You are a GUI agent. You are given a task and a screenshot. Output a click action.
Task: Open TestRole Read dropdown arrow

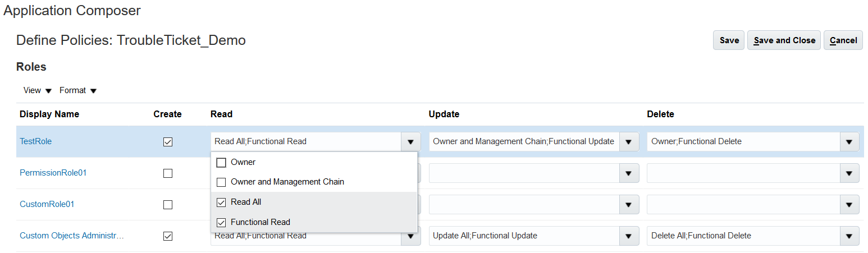click(410, 142)
